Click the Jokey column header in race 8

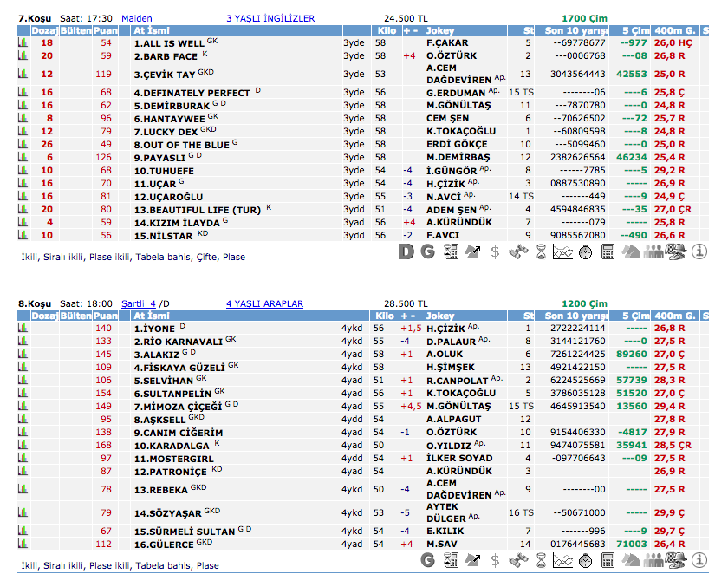pos(441,316)
